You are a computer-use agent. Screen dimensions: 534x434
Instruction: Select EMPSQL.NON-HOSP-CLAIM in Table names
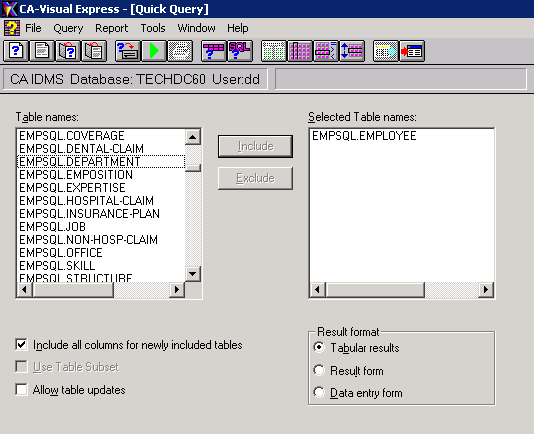coord(101,239)
